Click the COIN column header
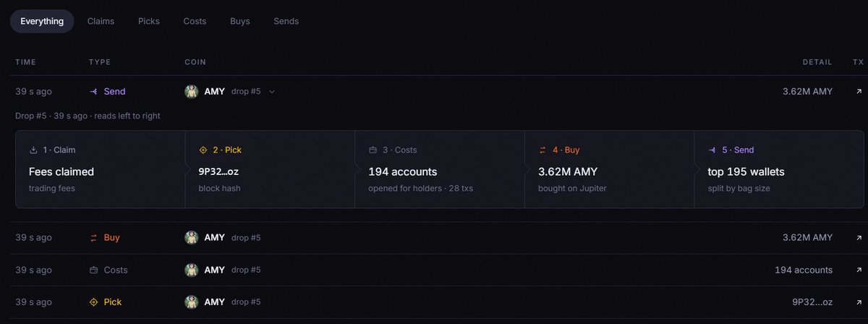 195,63
